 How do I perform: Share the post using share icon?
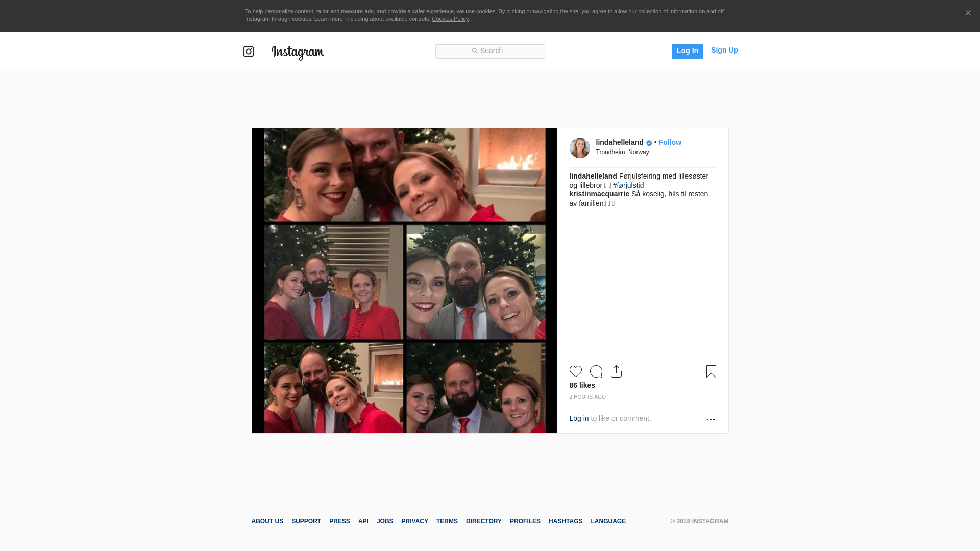click(x=616, y=371)
